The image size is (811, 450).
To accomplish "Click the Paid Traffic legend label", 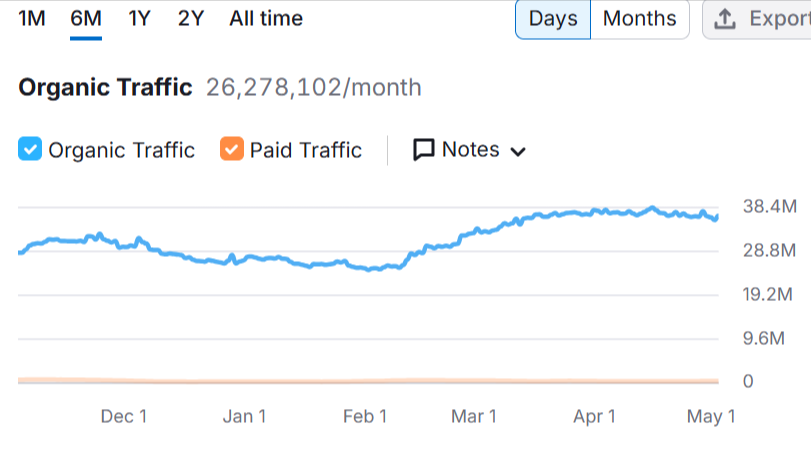I will [305, 150].
